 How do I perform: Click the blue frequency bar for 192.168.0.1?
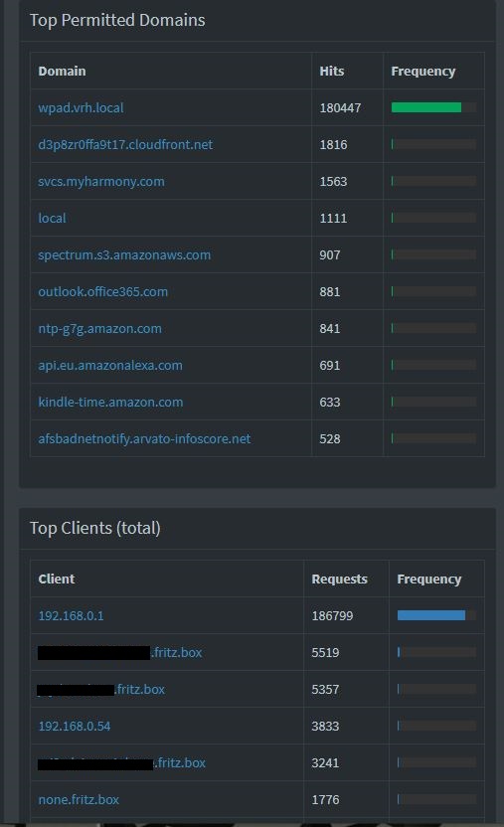(431, 615)
